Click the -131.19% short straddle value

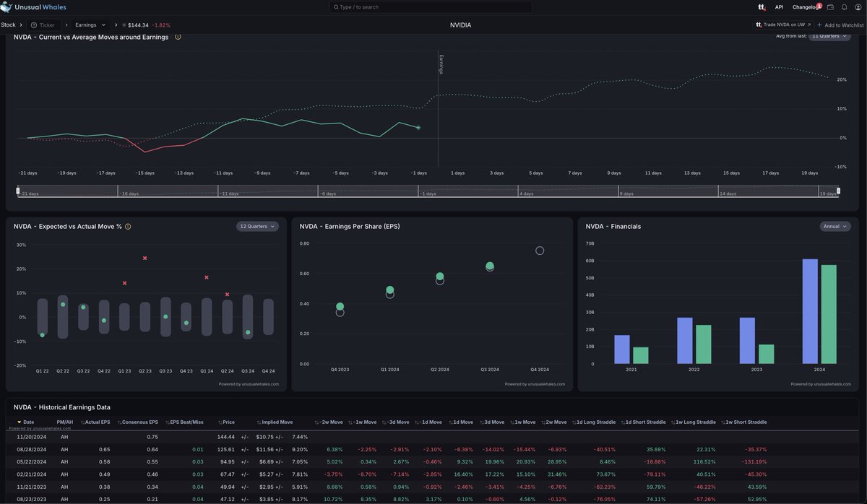pyautogui.click(x=753, y=461)
